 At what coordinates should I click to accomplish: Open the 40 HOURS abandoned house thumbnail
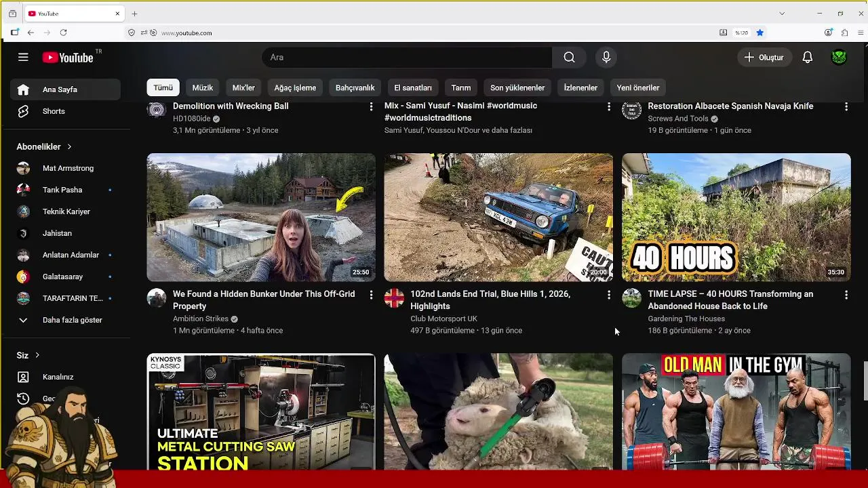click(x=736, y=217)
